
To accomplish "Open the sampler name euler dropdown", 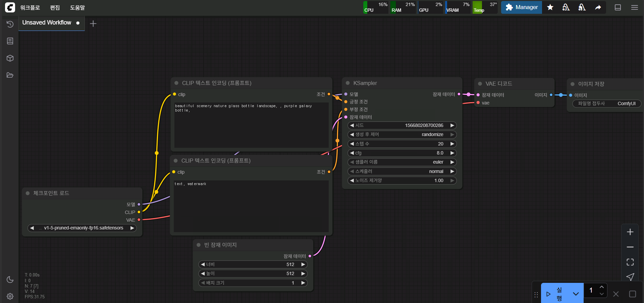I will click(x=402, y=162).
